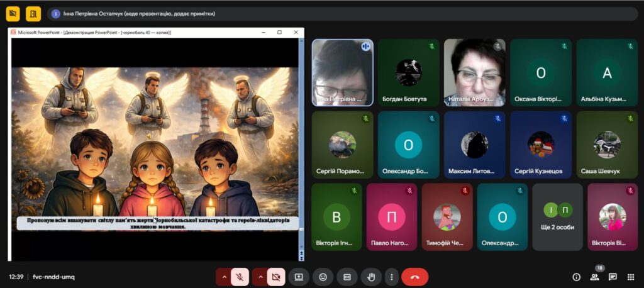Select Наталія Арбуз's video tile
Viewport: 644px width, 288px height.
(474, 72)
